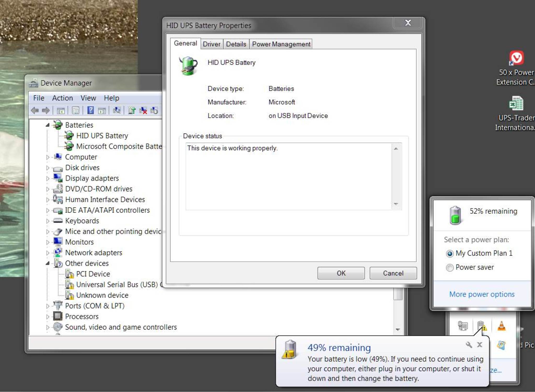The image size is (535, 392).
Task: Toggle the Show/Hide Action Pane toolbar icon
Action: click(102, 111)
